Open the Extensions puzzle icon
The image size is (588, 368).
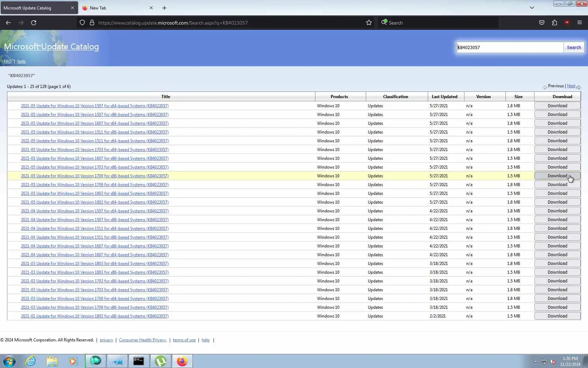554,23
